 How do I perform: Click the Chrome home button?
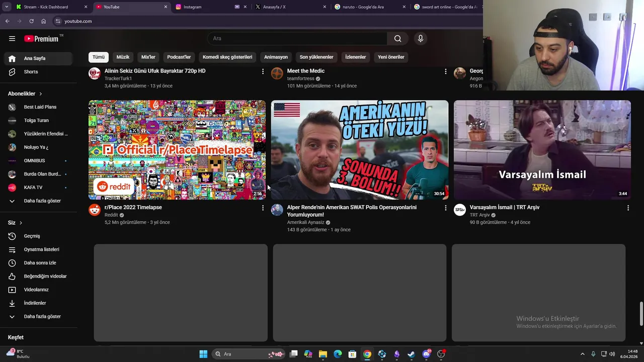pos(44,21)
